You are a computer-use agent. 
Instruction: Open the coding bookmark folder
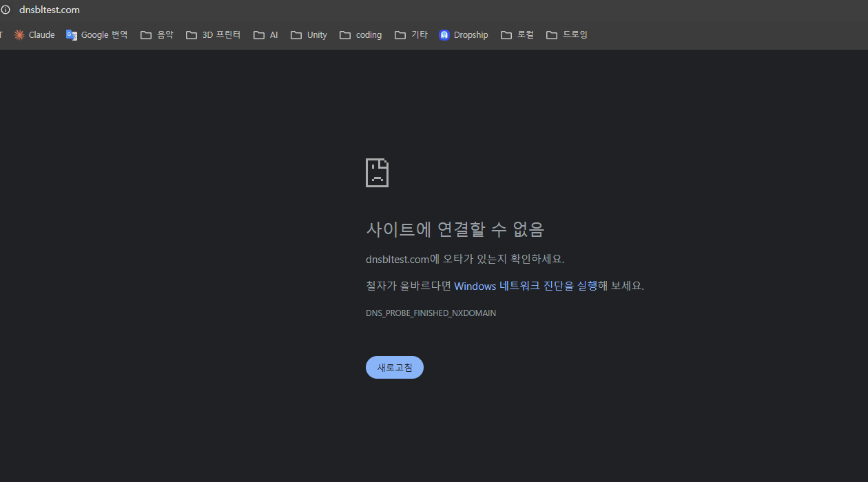(x=361, y=35)
